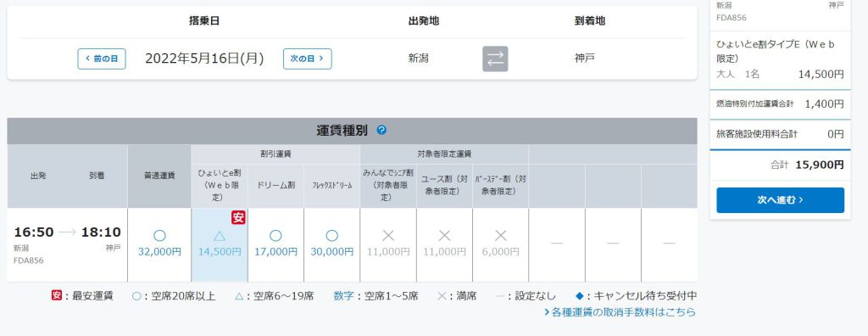Click ユース割 column header
Screen dimensions: 868x336
(444, 186)
